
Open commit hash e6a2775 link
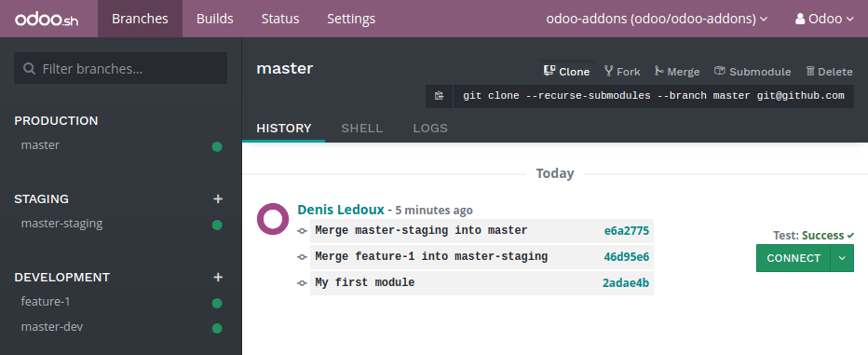pyautogui.click(x=627, y=231)
